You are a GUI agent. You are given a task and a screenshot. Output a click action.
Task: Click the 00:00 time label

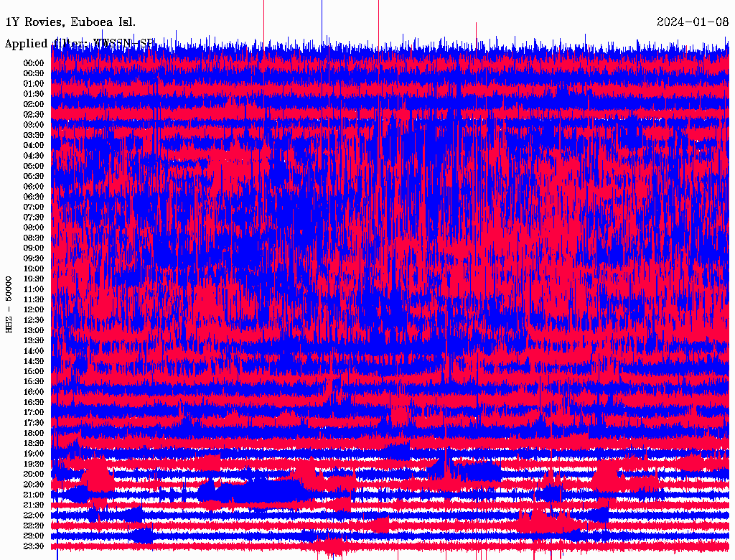pyautogui.click(x=34, y=63)
